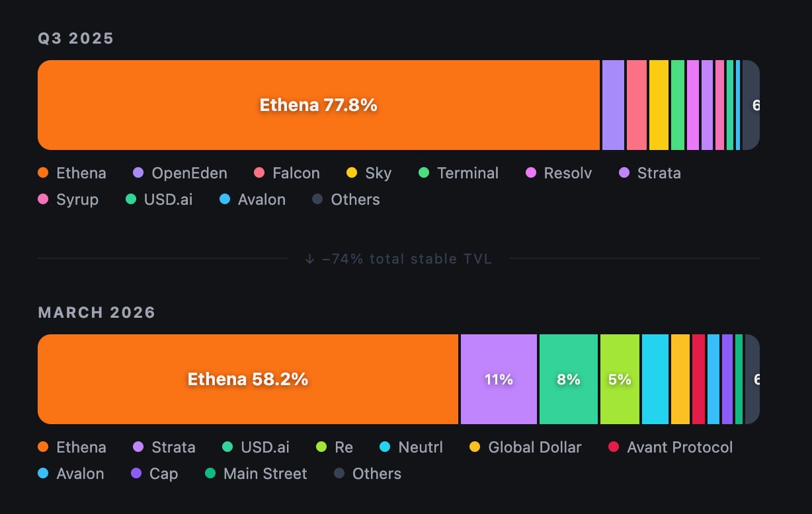Screen dimensions: 812x514
Task: Click the Global Dollar legend label
Action: 534,447
